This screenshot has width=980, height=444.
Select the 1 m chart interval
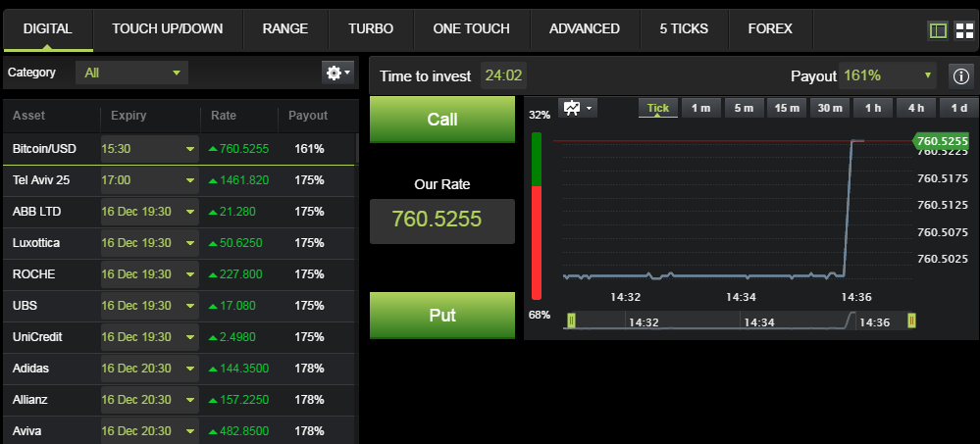pos(700,108)
